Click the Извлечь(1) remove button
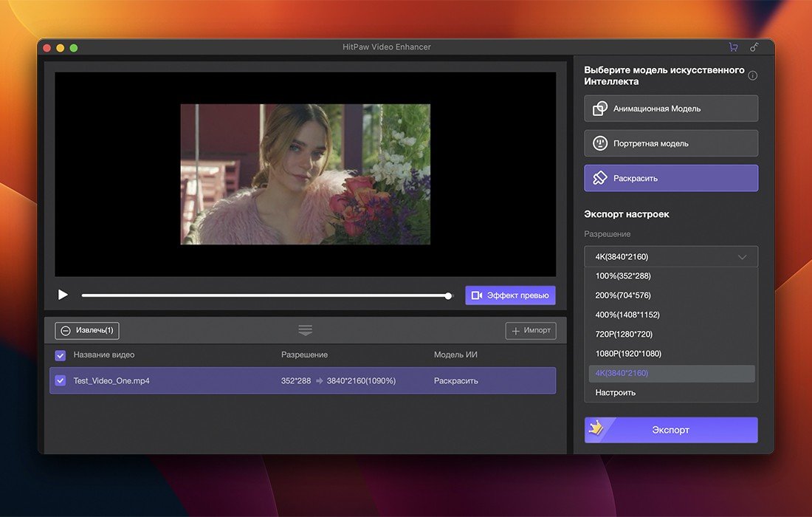The width and height of the screenshot is (812, 517). click(87, 331)
